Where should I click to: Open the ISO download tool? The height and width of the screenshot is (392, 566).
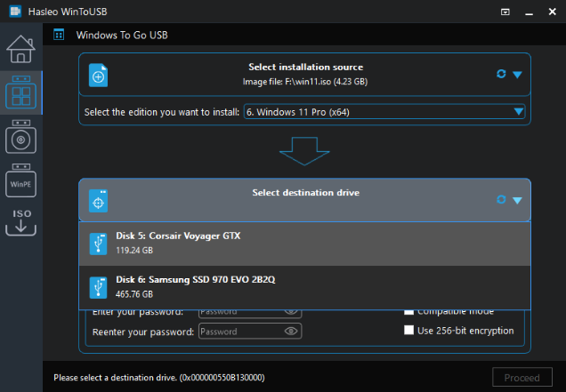click(20, 223)
